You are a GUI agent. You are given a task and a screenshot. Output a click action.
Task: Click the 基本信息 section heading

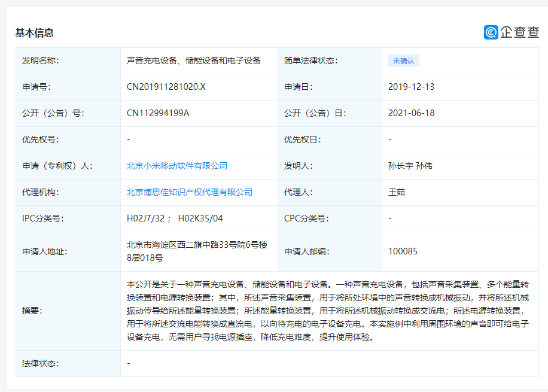(x=34, y=33)
